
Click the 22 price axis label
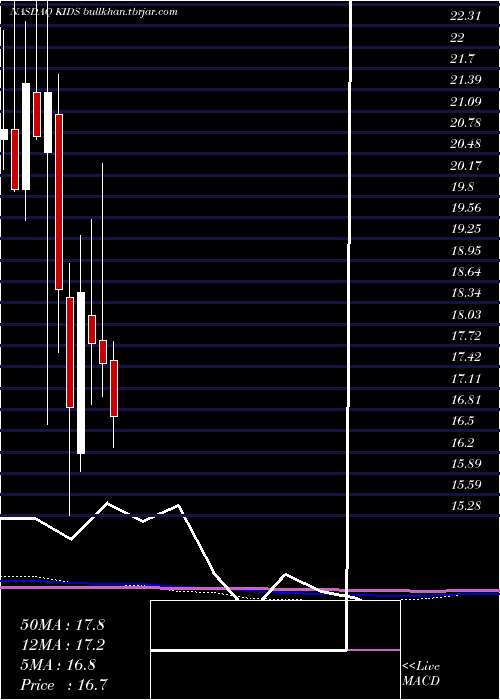(x=457, y=38)
